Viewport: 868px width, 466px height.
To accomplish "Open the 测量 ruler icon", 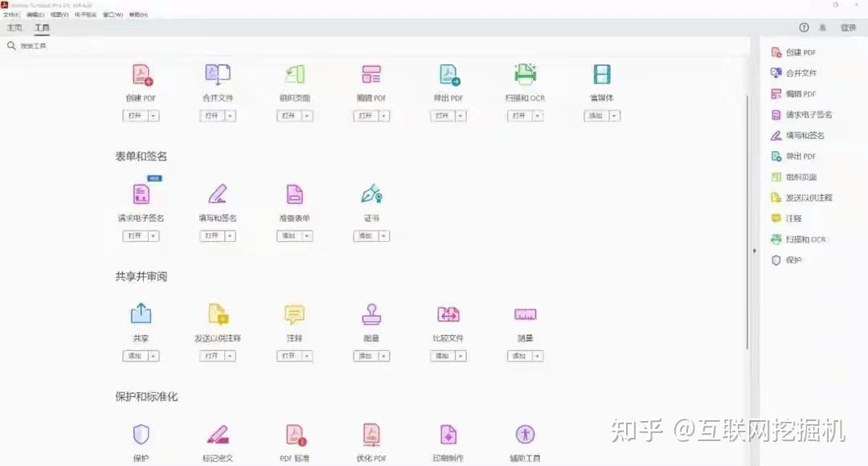I will click(x=526, y=314).
